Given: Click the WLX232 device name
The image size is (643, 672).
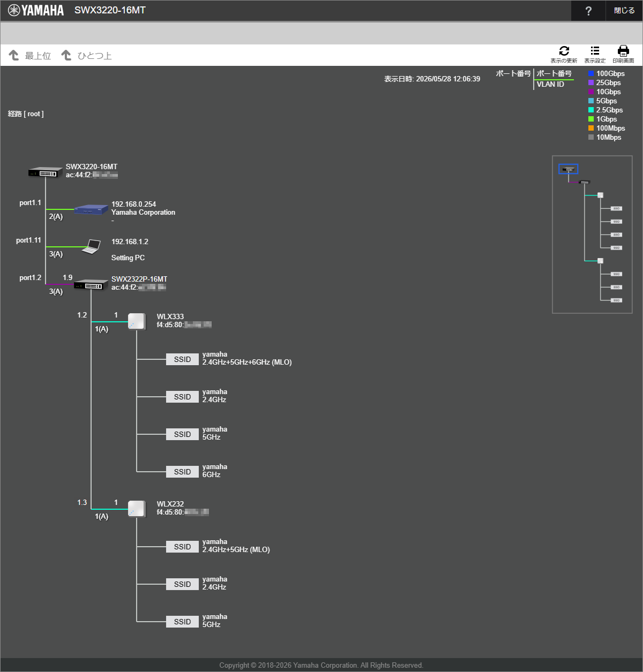Looking at the screenshot, I should [170, 504].
